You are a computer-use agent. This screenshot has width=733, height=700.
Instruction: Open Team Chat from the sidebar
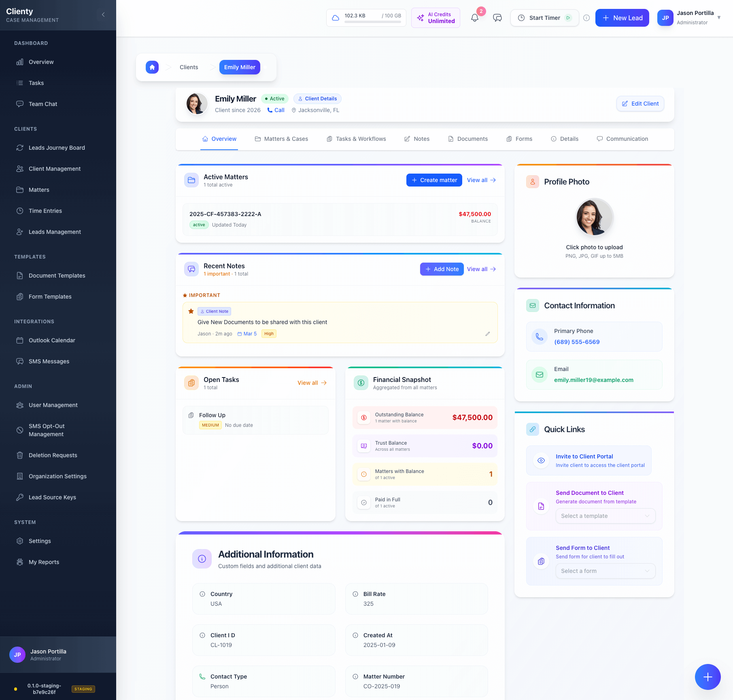tap(43, 104)
